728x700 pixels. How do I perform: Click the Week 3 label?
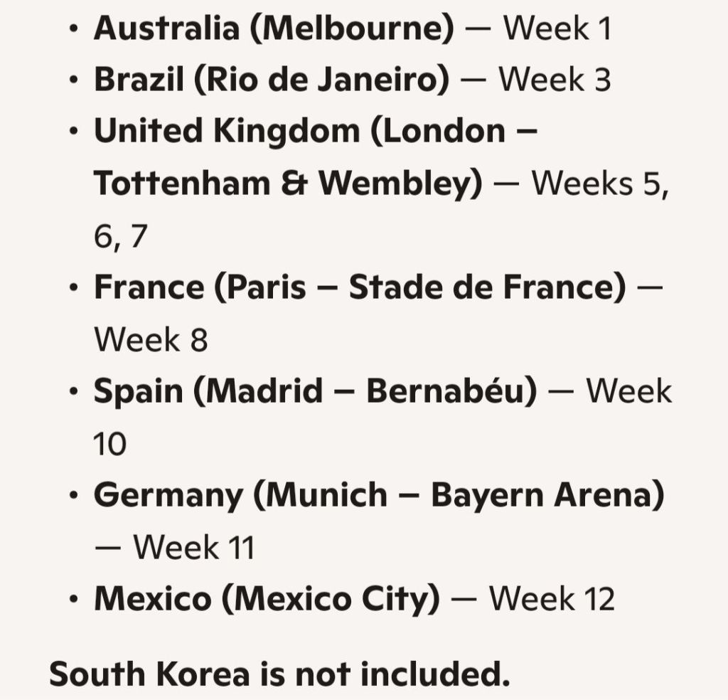point(555,80)
